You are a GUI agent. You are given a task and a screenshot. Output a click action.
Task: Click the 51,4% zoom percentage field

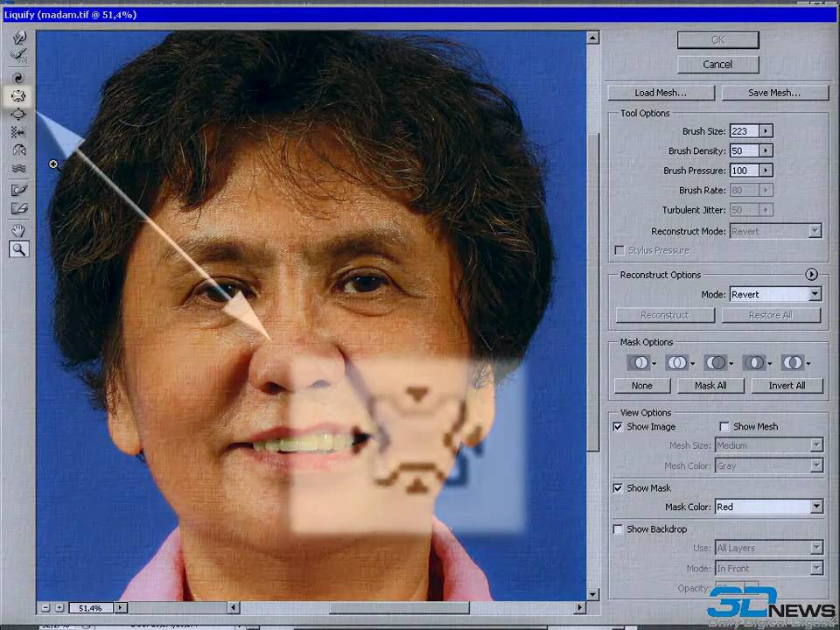(90, 607)
